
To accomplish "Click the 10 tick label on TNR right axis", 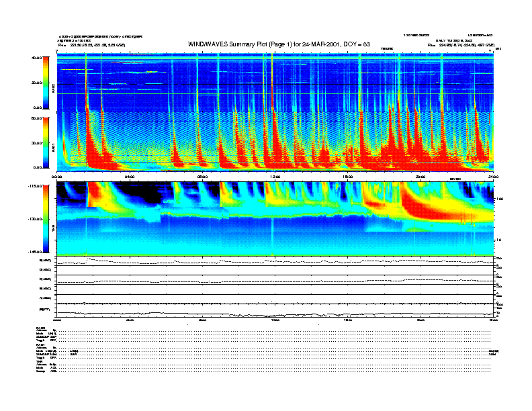I will click(x=498, y=240).
